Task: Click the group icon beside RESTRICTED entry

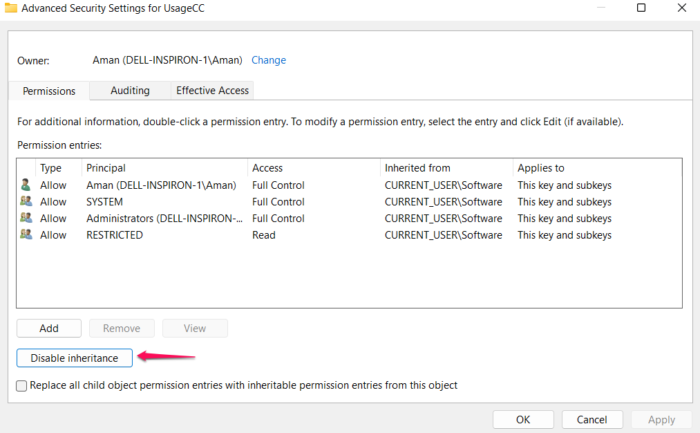Action: pos(25,235)
